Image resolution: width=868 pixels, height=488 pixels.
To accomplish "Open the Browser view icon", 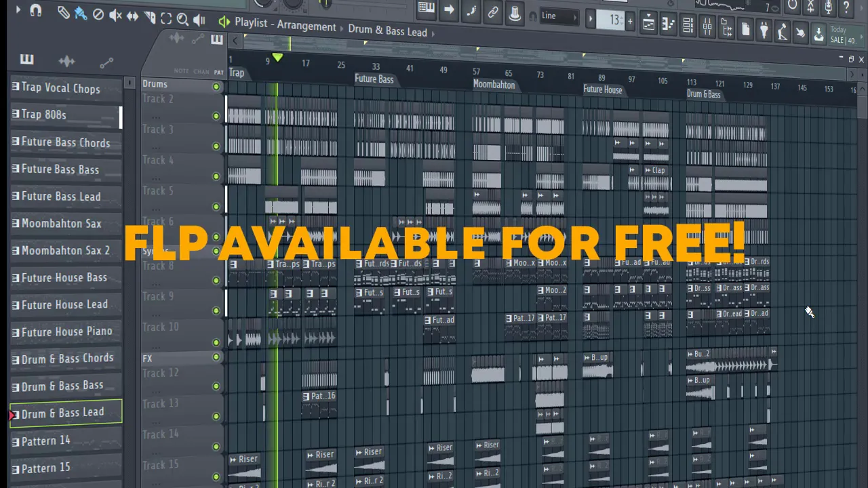I will pos(726,28).
